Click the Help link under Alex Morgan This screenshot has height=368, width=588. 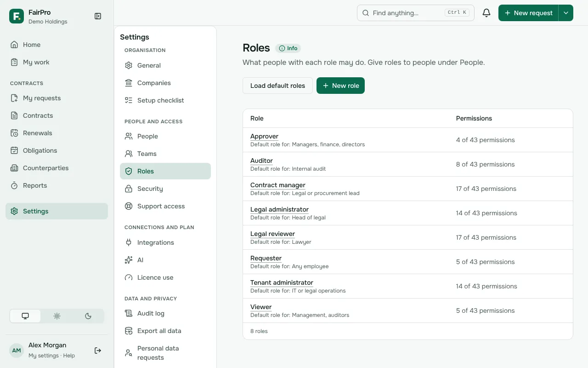click(x=69, y=356)
